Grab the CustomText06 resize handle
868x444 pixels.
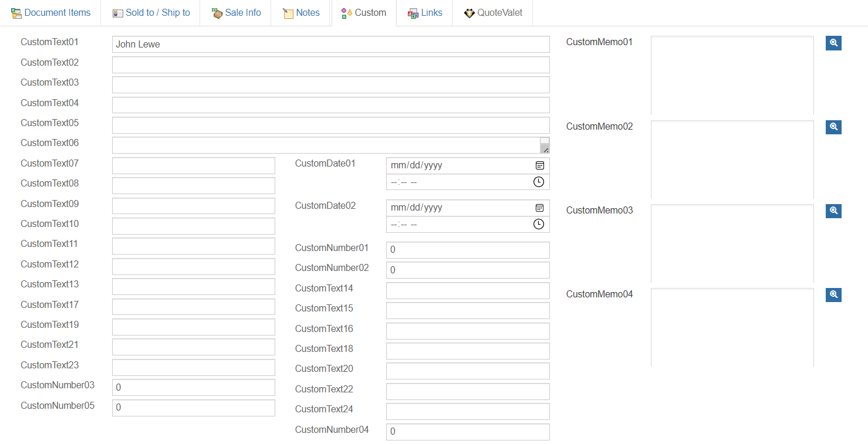tap(545, 149)
